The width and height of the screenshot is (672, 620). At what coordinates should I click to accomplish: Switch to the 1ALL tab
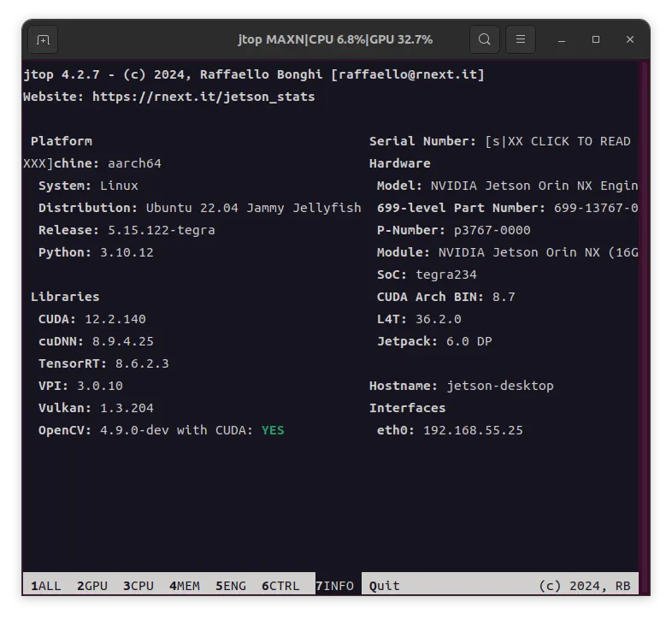pos(46,586)
